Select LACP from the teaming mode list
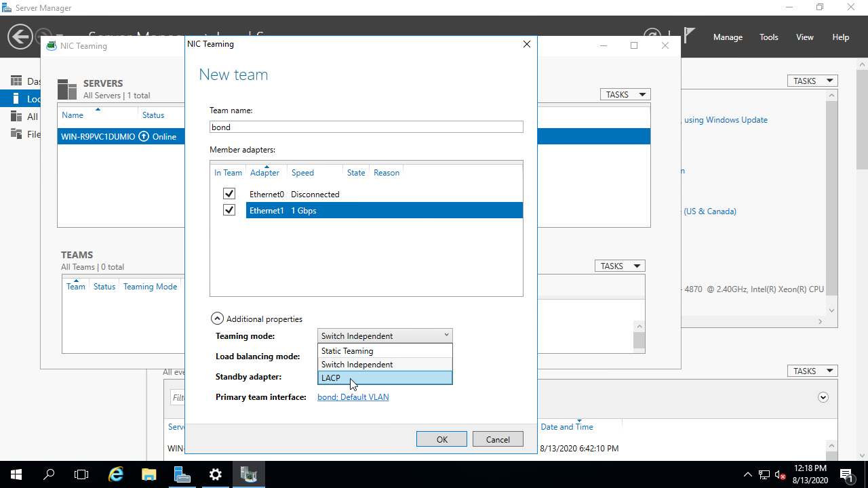This screenshot has width=868, height=488. pyautogui.click(x=384, y=378)
